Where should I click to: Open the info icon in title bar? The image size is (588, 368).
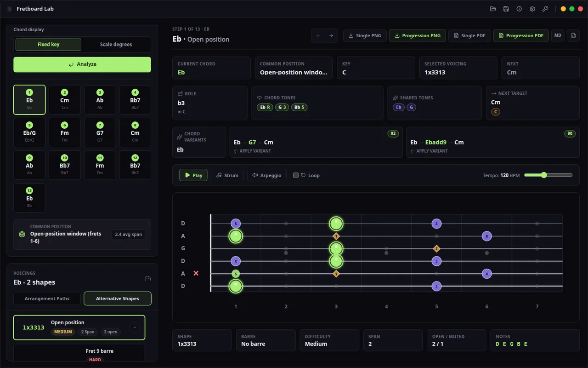click(519, 9)
